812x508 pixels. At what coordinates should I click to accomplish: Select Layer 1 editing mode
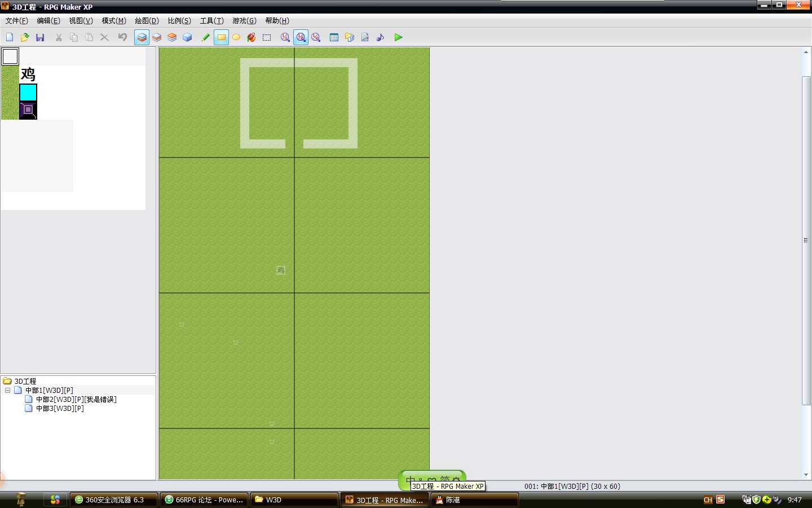142,37
